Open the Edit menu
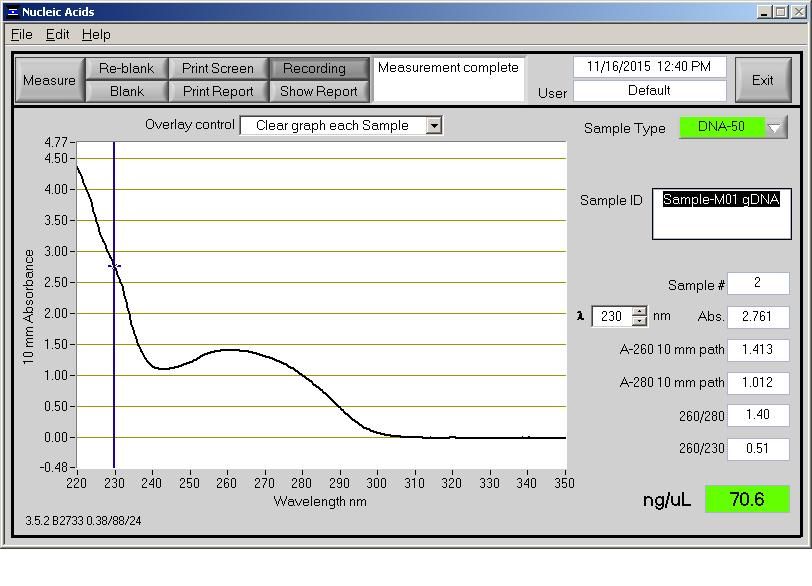 pyautogui.click(x=57, y=35)
